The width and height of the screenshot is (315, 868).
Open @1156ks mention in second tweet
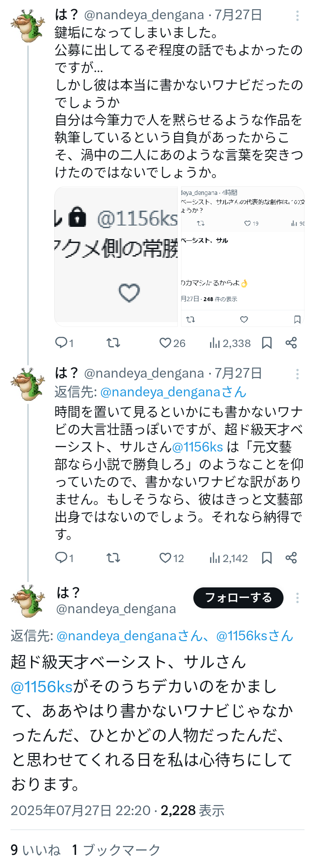[x=198, y=447]
